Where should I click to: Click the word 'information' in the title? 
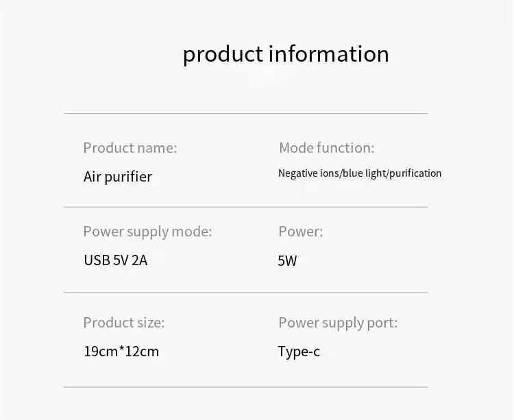(x=329, y=53)
